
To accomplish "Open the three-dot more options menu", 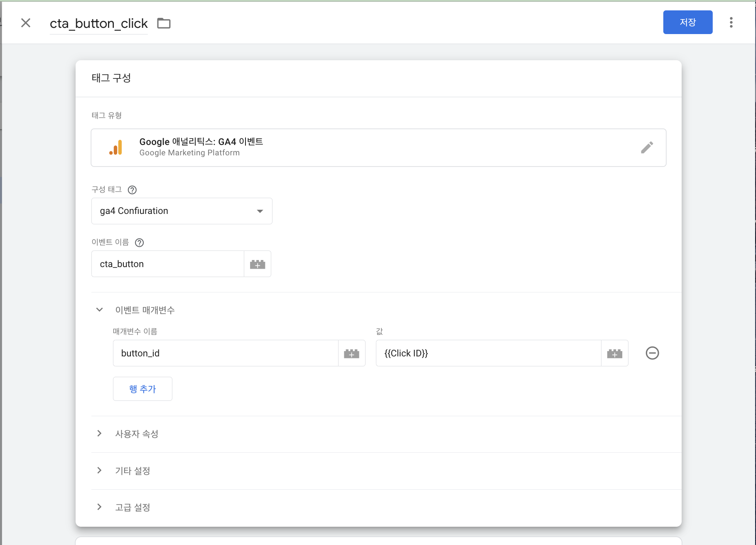I will click(731, 22).
